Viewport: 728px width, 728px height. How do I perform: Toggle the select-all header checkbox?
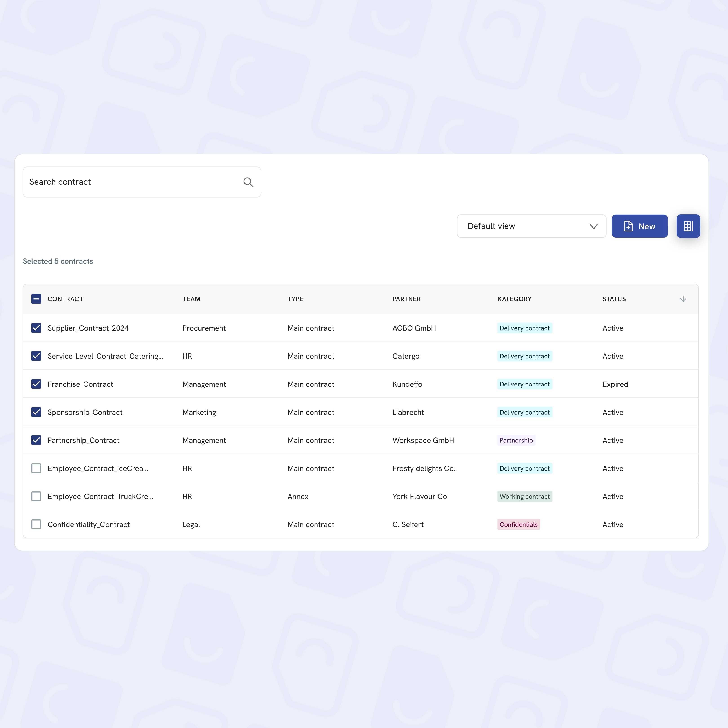tap(36, 299)
